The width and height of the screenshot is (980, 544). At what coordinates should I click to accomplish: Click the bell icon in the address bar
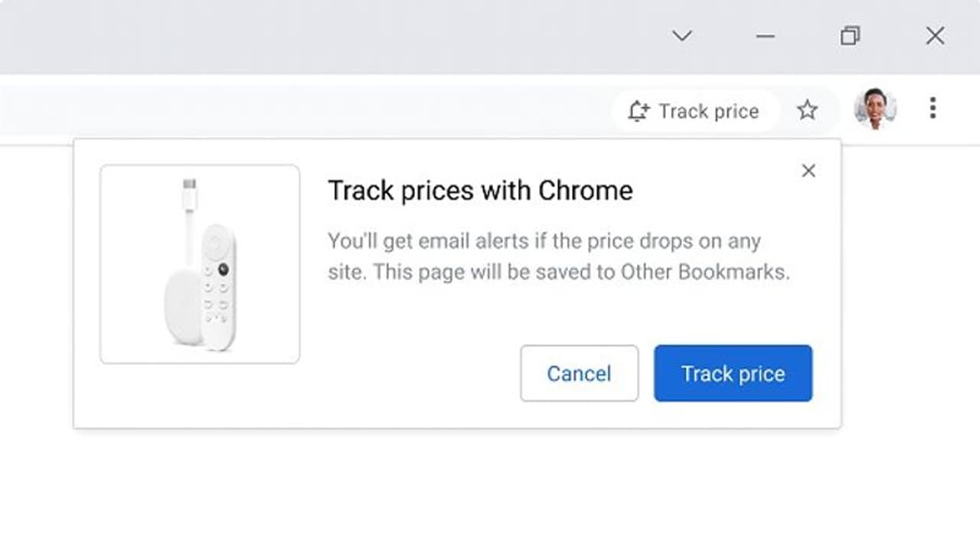[638, 112]
